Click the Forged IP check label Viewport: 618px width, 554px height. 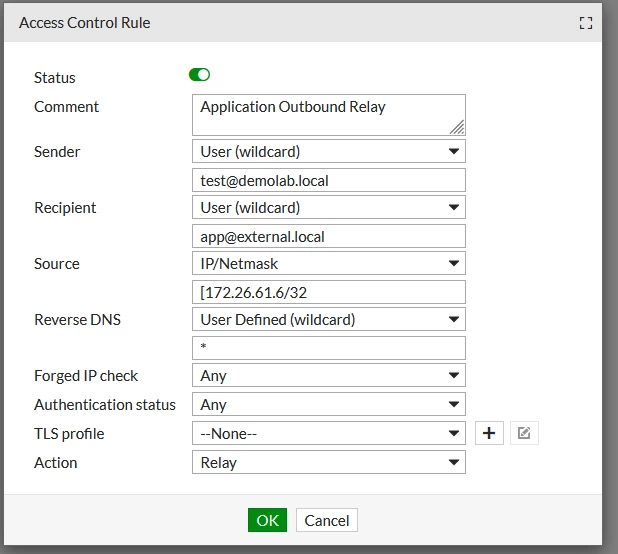click(x=86, y=376)
